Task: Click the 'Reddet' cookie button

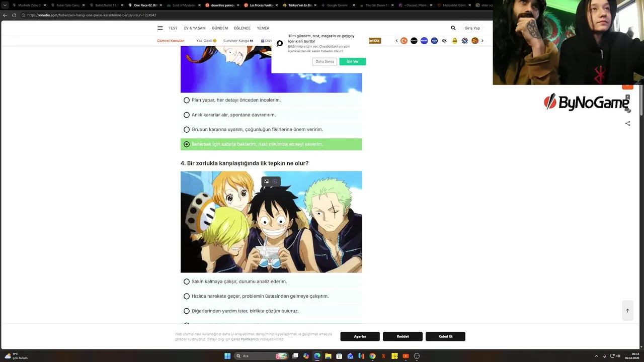Action: (403, 336)
